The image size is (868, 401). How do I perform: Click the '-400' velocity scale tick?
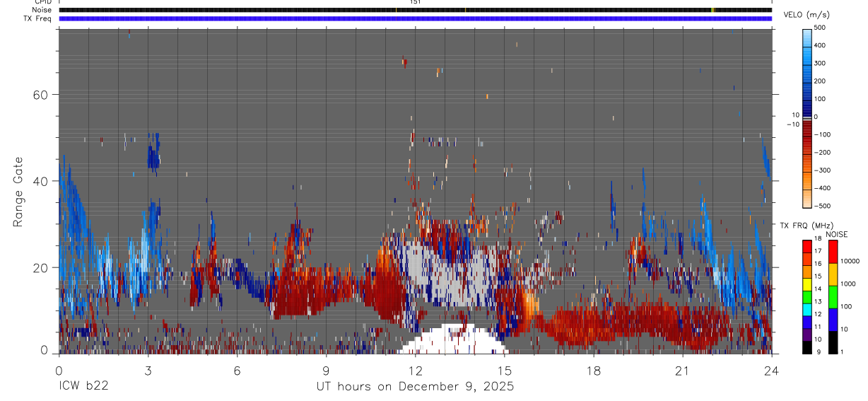point(822,188)
